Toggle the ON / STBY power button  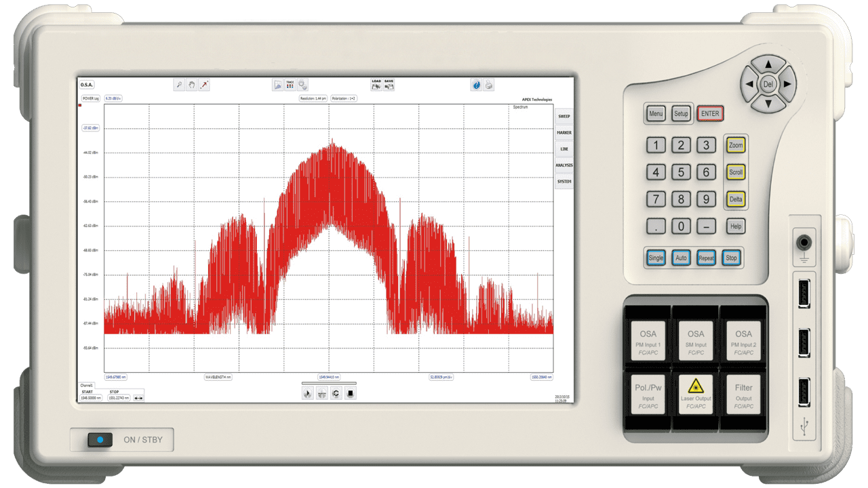(100, 440)
